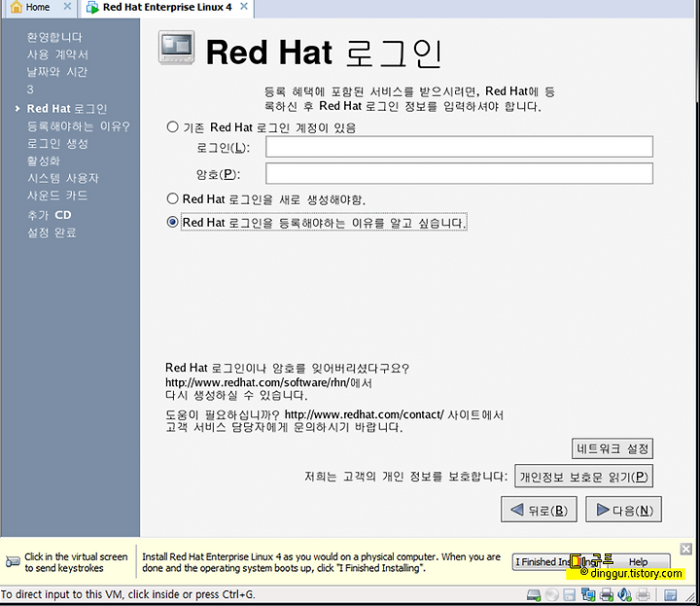Click the 암호(P) password field
This screenshot has height=606, width=700.
pyautogui.click(x=459, y=173)
